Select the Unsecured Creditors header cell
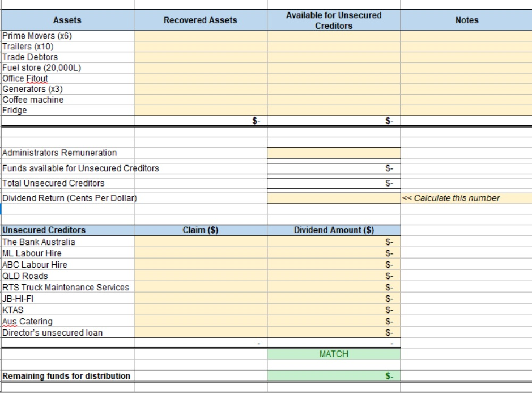This screenshot has height=393, width=532. click(x=67, y=230)
